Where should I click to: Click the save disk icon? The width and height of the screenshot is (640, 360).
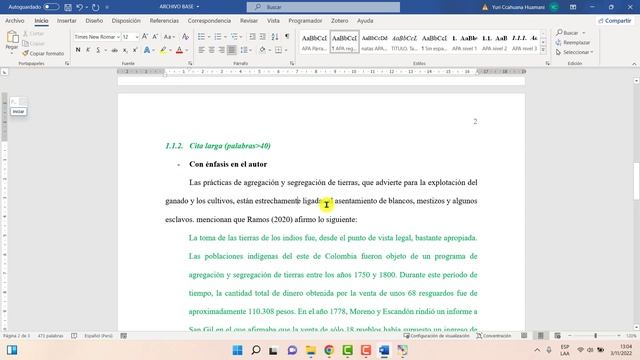point(68,7)
